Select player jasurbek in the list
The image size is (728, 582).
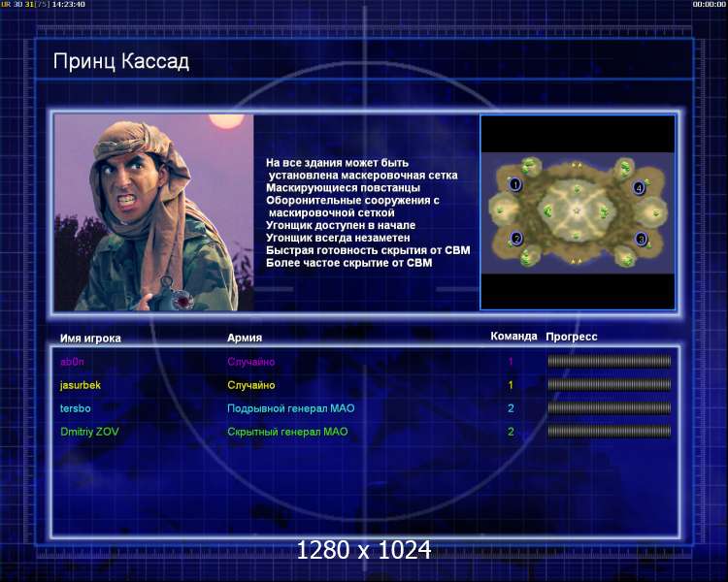click(81, 385)
